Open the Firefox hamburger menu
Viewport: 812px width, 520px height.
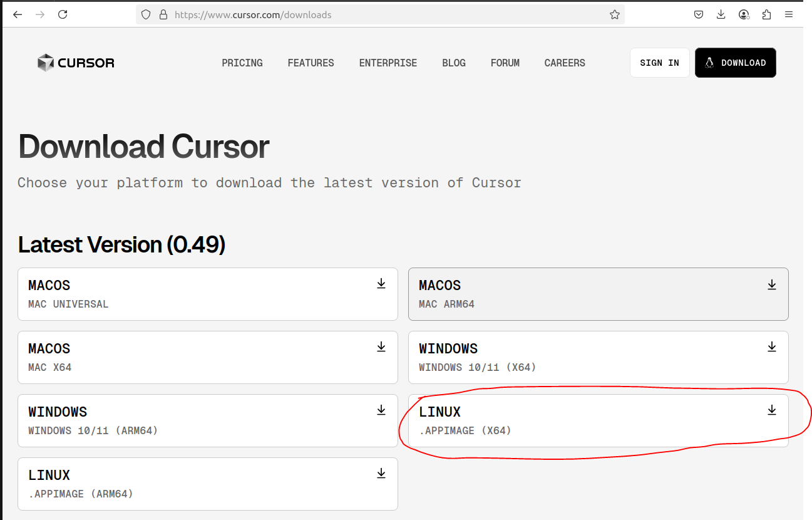point(789,14)
